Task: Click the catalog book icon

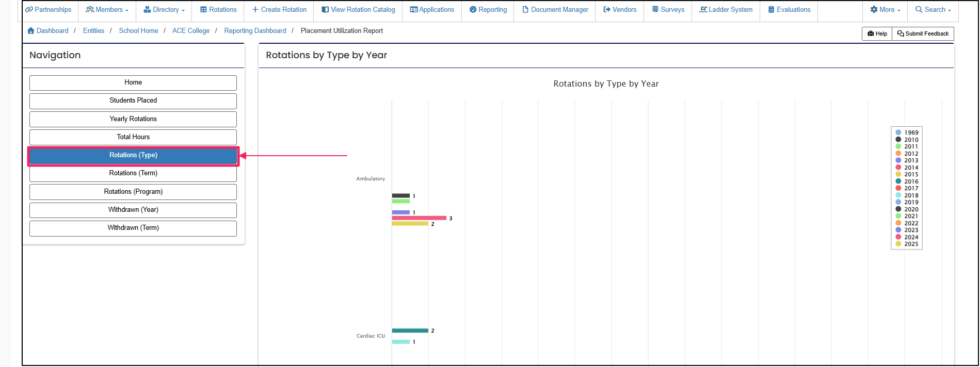Action: [325, 10]
